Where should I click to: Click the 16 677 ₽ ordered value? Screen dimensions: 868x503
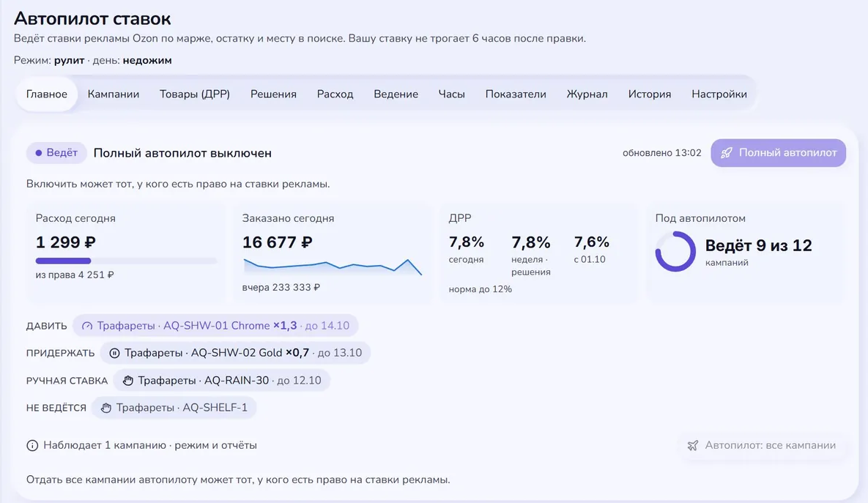(x=278, y=242)
